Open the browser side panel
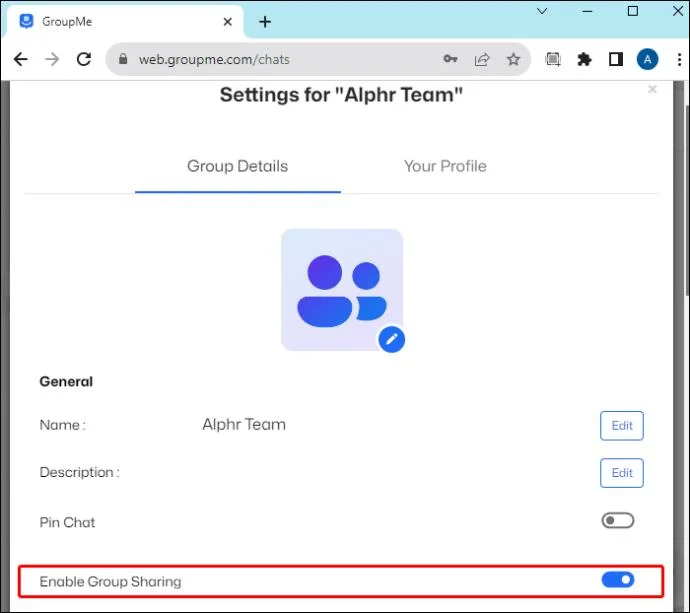Image resolution: width=690 pixels, height=613 pixels. (616, 59)
